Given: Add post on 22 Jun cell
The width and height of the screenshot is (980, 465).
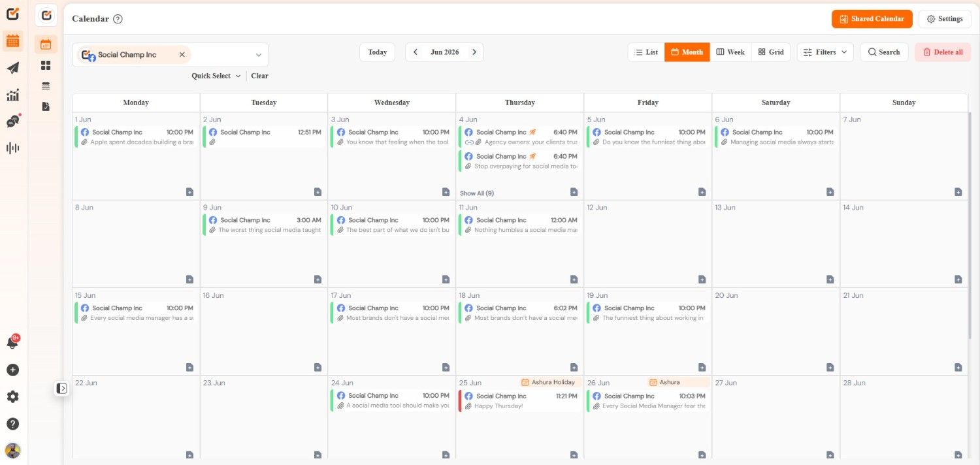Looking at the screenshot, I should click(189, 455).
